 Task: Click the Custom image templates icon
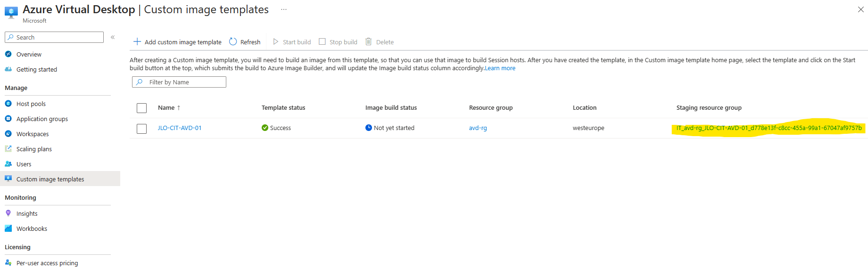point(8,179)
